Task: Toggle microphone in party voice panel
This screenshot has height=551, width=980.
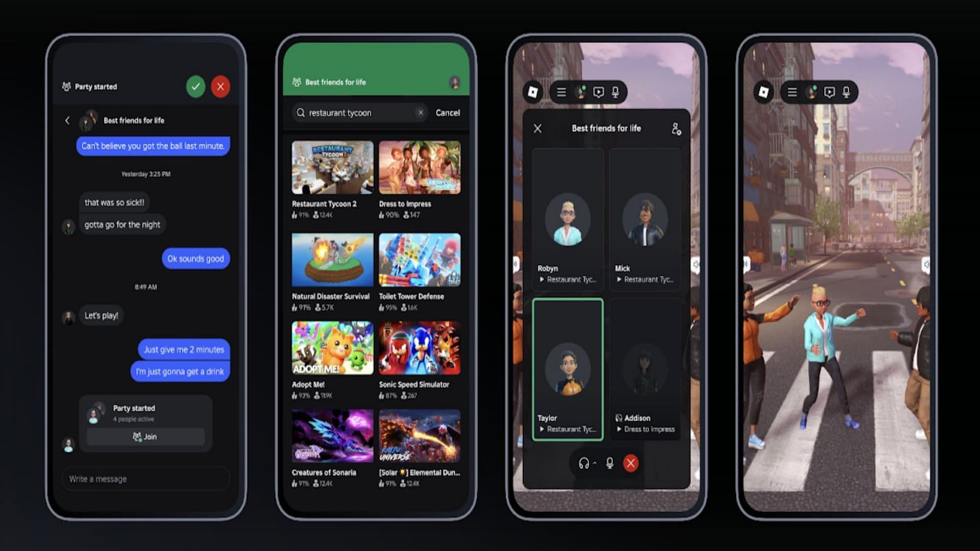Action: (x=608, y=463)
